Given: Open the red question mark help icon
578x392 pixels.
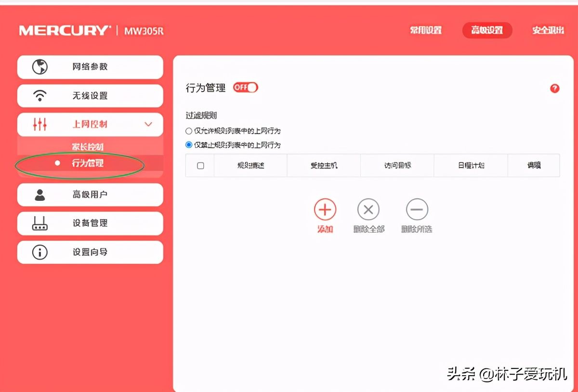Looking at the screenshot, I should pos(554,89).
